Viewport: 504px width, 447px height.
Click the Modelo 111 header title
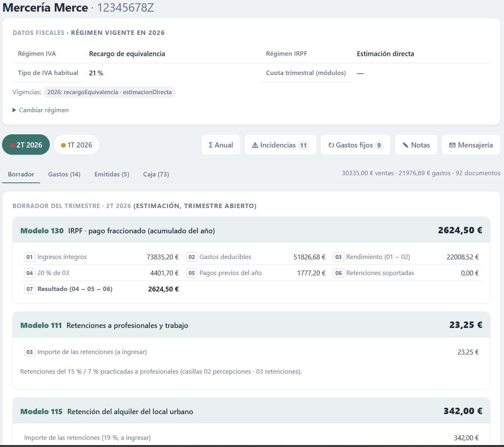pos(41,325)
